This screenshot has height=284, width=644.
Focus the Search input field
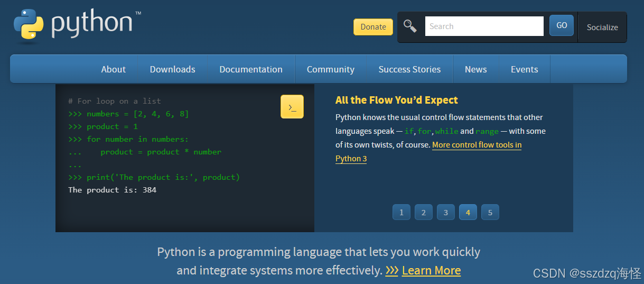click(x=484, y=26)
